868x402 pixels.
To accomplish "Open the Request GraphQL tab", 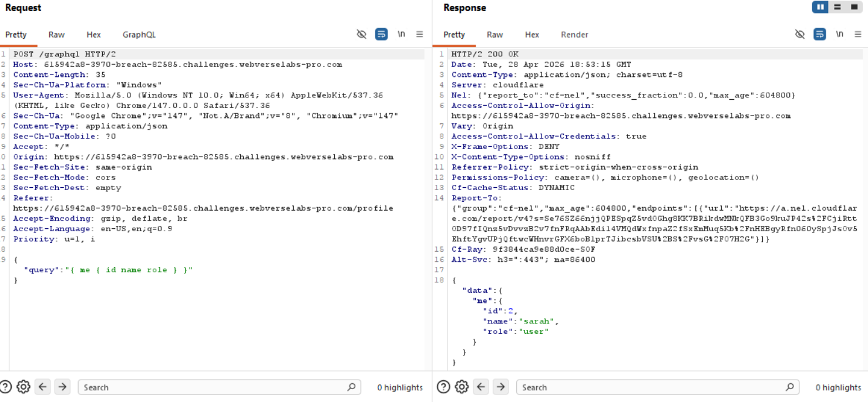I will point(139,35).
